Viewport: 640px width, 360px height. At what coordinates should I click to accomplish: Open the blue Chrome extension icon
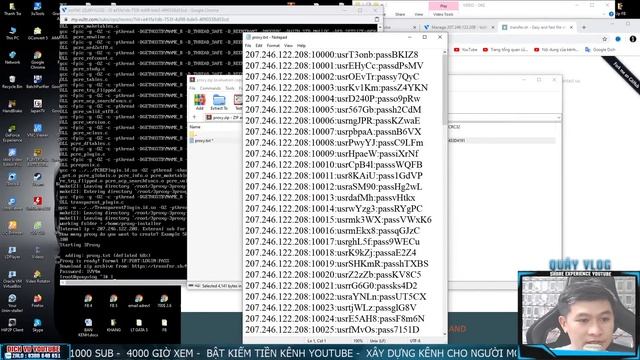pyautogui.click(x=618, y=39)
